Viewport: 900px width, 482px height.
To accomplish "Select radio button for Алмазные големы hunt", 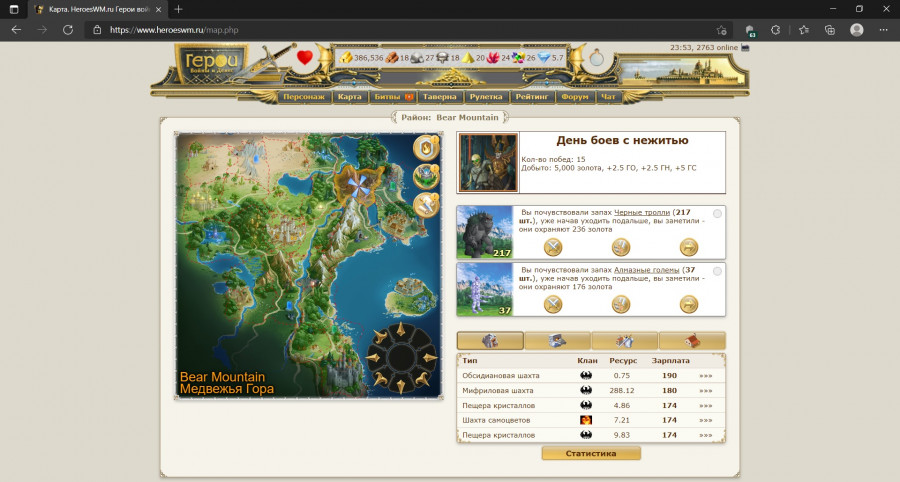I will [x=717, y=271].
